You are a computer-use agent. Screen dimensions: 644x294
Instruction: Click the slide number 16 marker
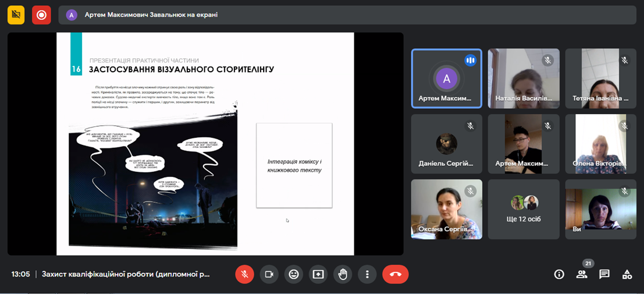point(76,69)
